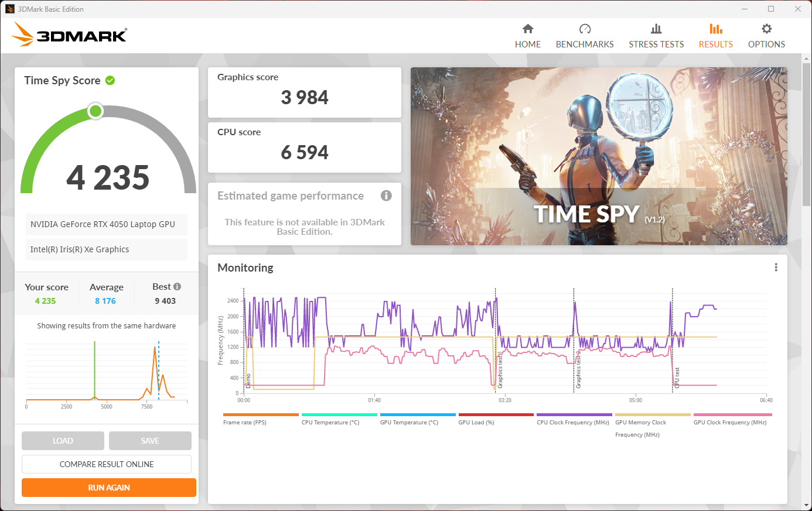Viewport: 812px width, 511px height.
Task: Open the HOME house icon
Action: click(x=528, y=29)
